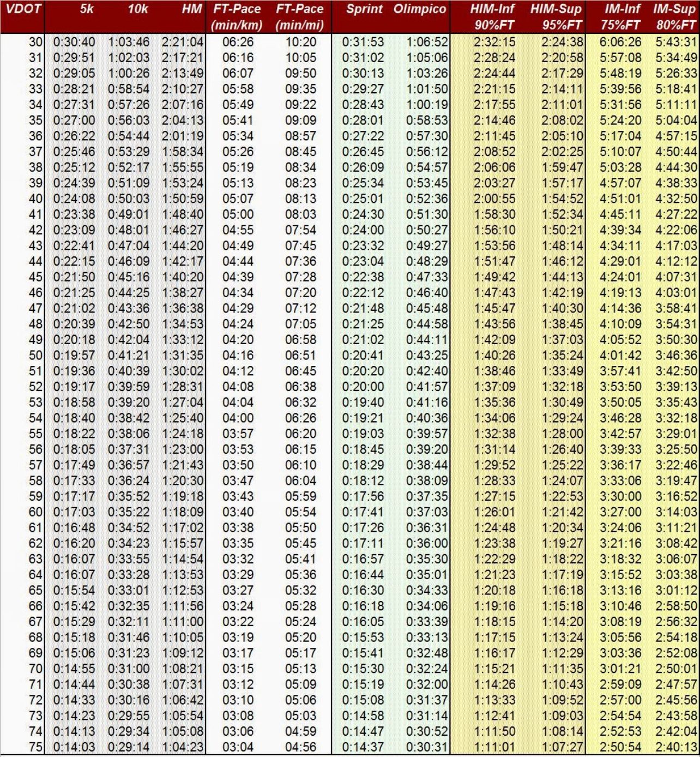Click the HIM-Inf 90%FT header
The width and height of the screenshot is (700, 757).
(x=492, y=17)
